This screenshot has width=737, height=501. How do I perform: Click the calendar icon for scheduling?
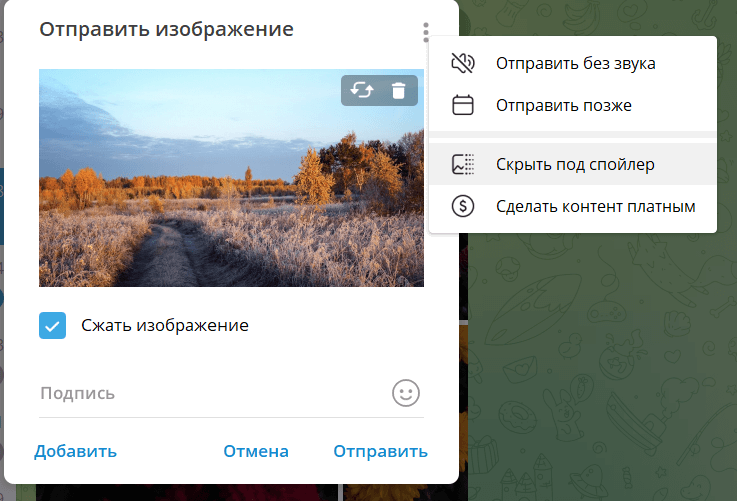pyautogui.click(x=463, y=105)
